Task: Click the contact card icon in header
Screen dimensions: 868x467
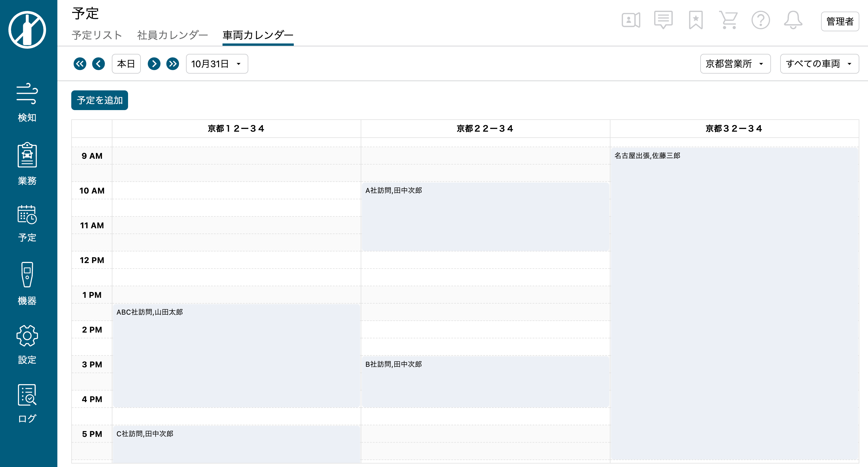Action: tap(630, 20)
